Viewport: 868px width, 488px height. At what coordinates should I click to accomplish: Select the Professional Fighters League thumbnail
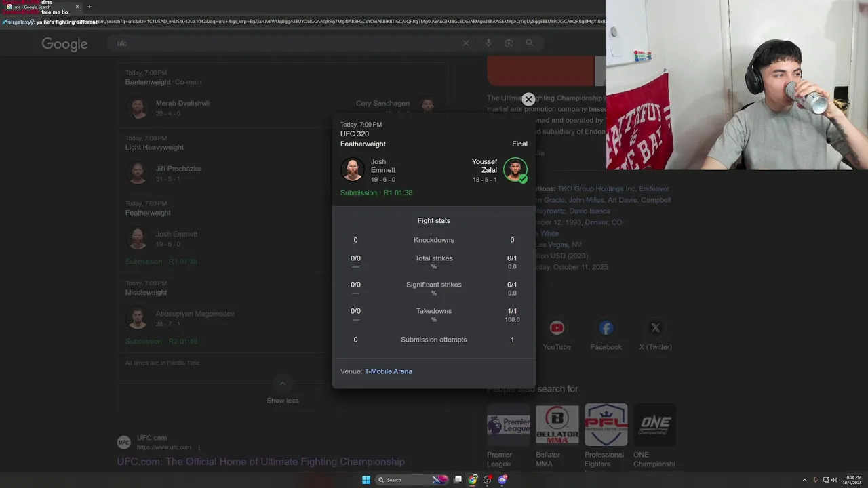click(606, 425)
